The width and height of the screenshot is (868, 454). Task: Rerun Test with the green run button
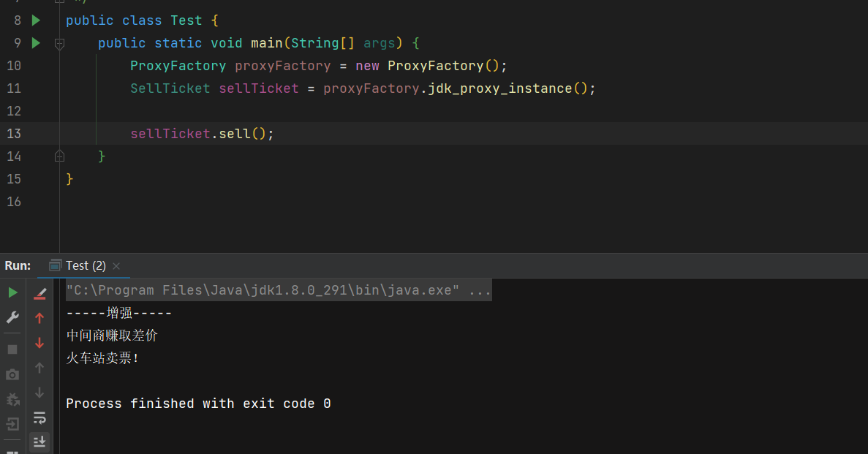pos(12,292)
